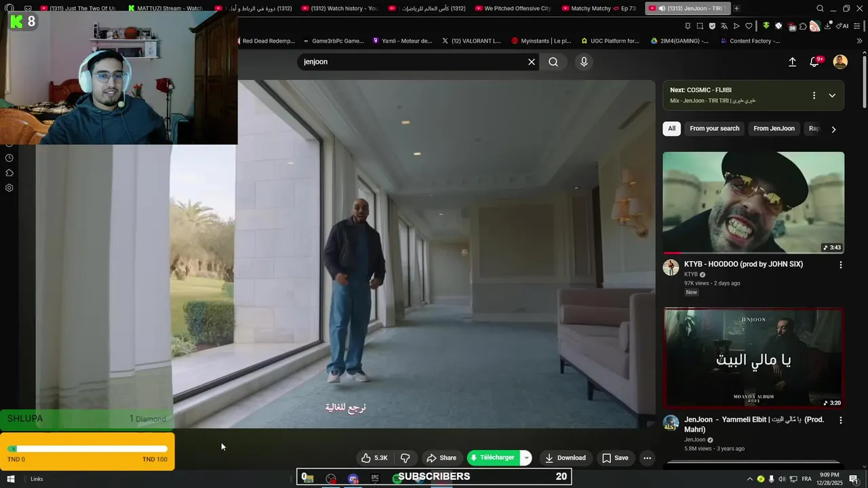Open the KTYB channel avatar
The width and height of the screenshot is (868, 488).
click(671, 267)
